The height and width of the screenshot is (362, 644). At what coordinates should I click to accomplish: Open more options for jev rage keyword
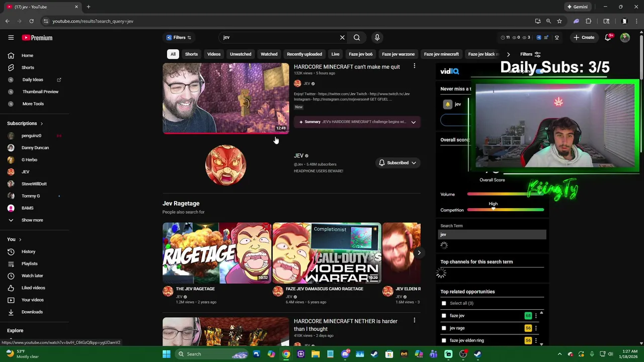[x=536, y=328]
